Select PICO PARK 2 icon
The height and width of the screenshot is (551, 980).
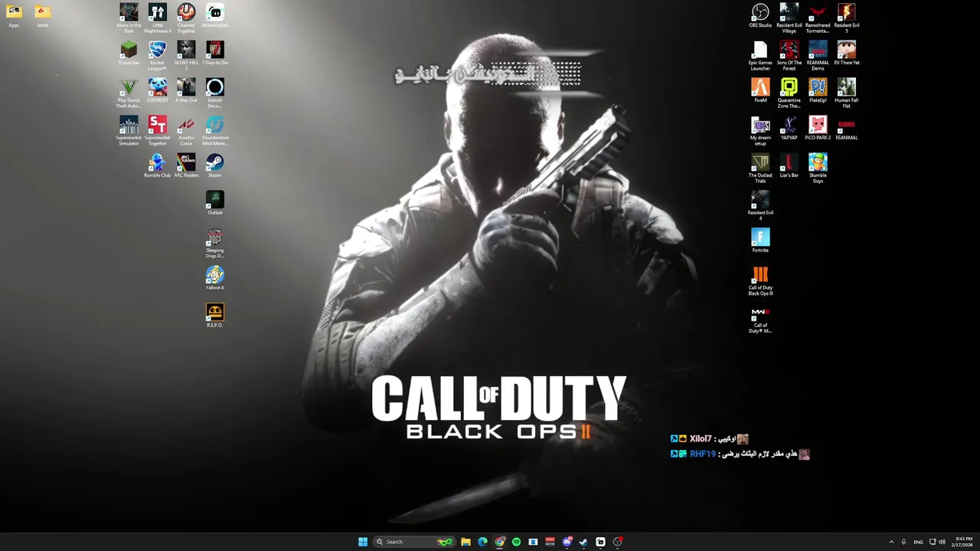pyautogui.click(x=818, y=129)
